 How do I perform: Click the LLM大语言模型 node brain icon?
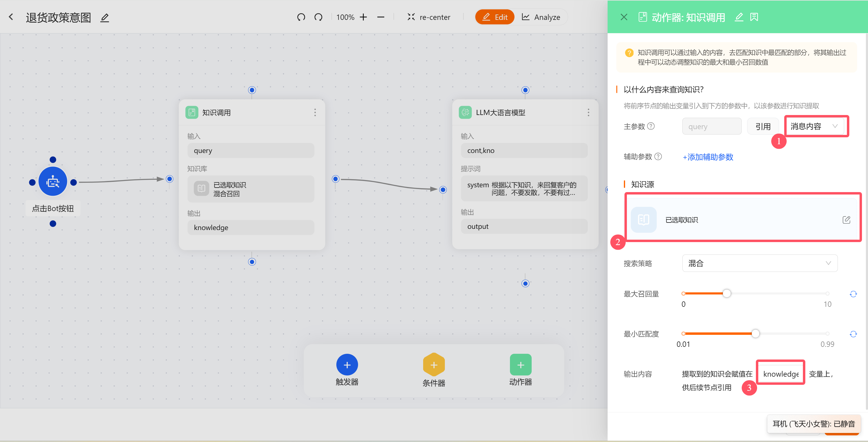point(465,112)
